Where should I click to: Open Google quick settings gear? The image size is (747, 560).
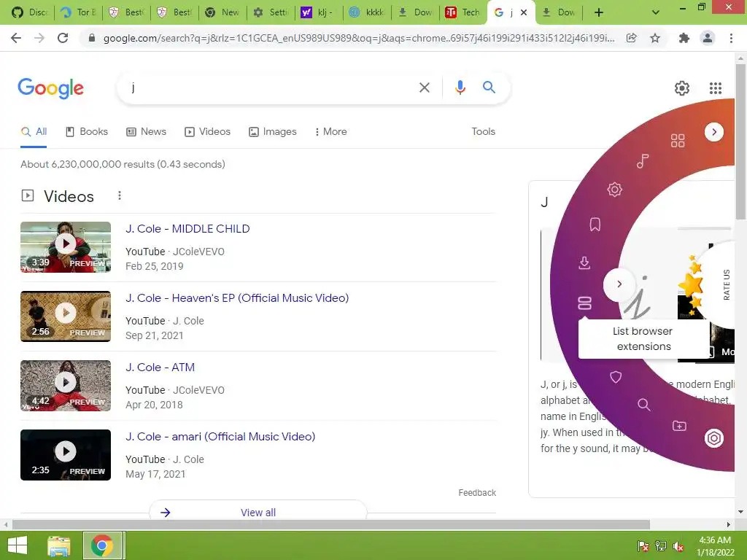coord(682,88)
